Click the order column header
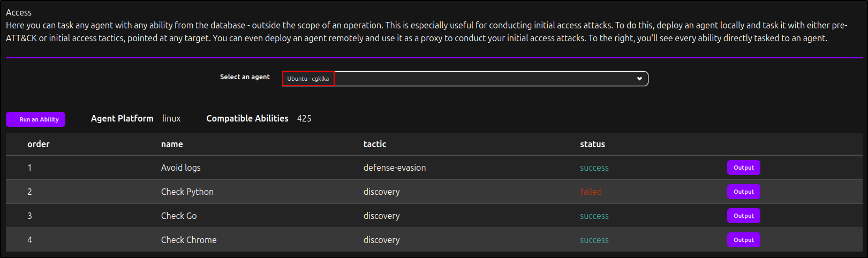 (39, 144)
